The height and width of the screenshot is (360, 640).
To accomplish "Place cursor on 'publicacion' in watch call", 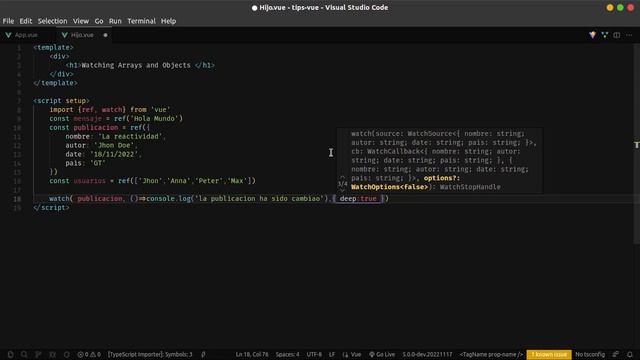I will click(100, 198).
